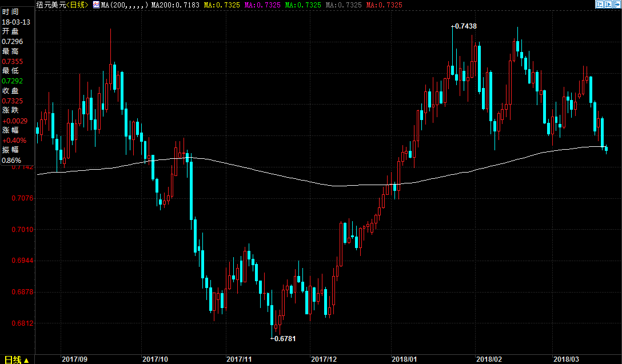The height and width of the screenshot is (364, 622).
Task: Select the magenta MA:0.7325 legend entry
Action: coord(262,5)
